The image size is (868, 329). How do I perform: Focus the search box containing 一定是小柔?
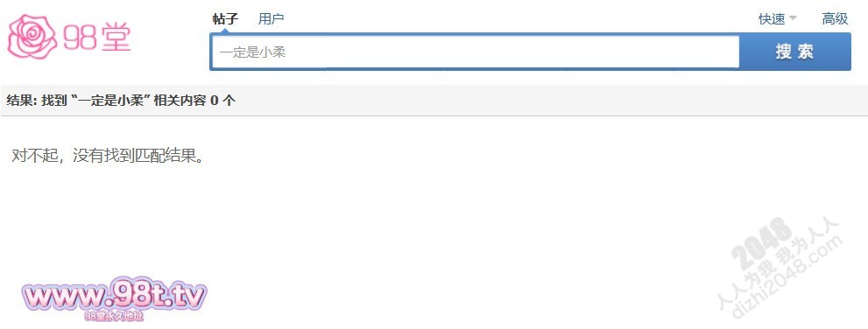pos(475,52)
